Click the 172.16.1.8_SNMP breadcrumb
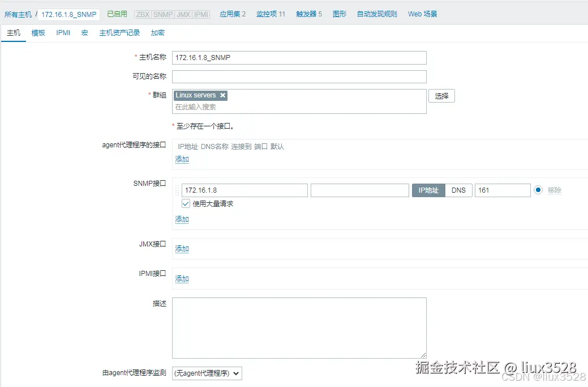The image size is (588, 387). coord(69,14)
